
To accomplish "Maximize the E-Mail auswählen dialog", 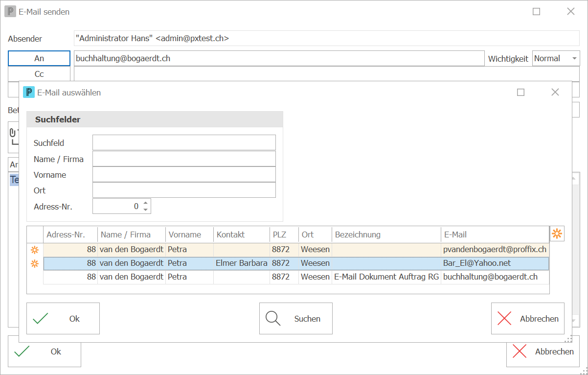I will tap(521, 92).
